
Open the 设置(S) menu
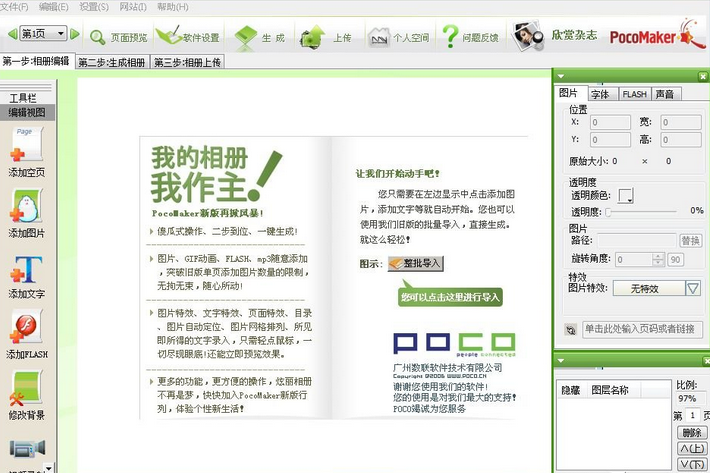pyautogui.click(x=94, y=7)
